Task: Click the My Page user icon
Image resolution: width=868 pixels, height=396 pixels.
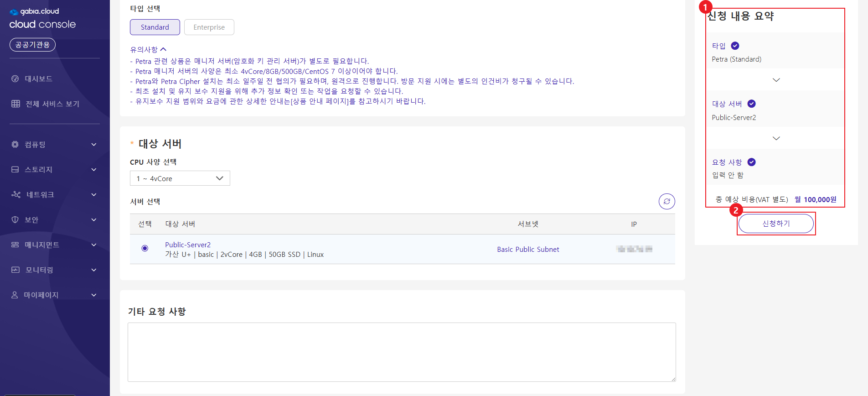Action: (x=15, y=295)
